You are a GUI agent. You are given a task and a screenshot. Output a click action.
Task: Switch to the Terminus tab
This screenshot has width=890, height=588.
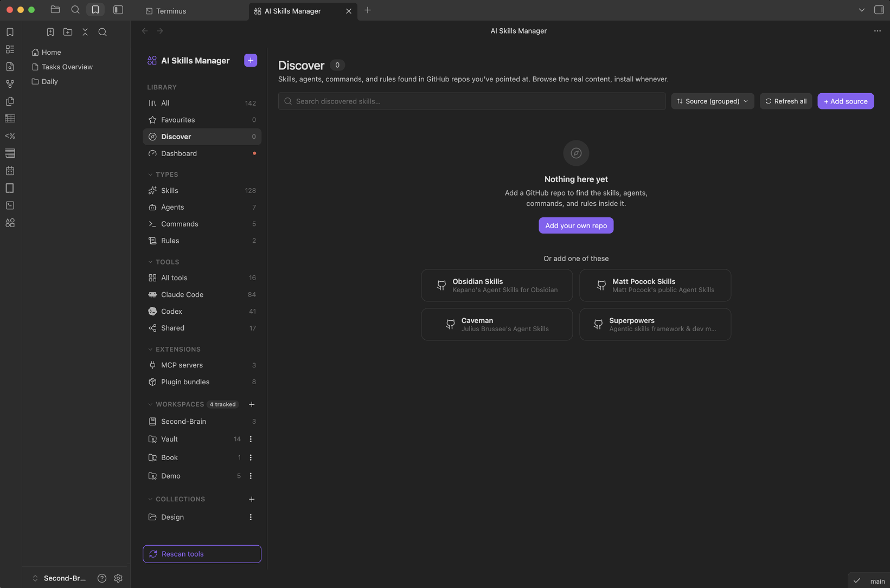tap(194, 11)
